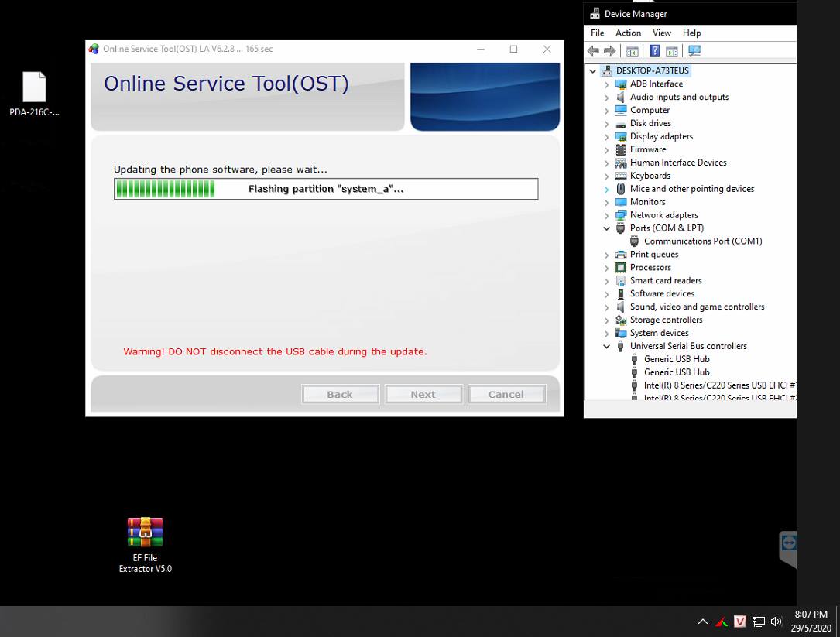Select the Storage controllers icon
Screen dimensions: 840x637
point(621,320)
